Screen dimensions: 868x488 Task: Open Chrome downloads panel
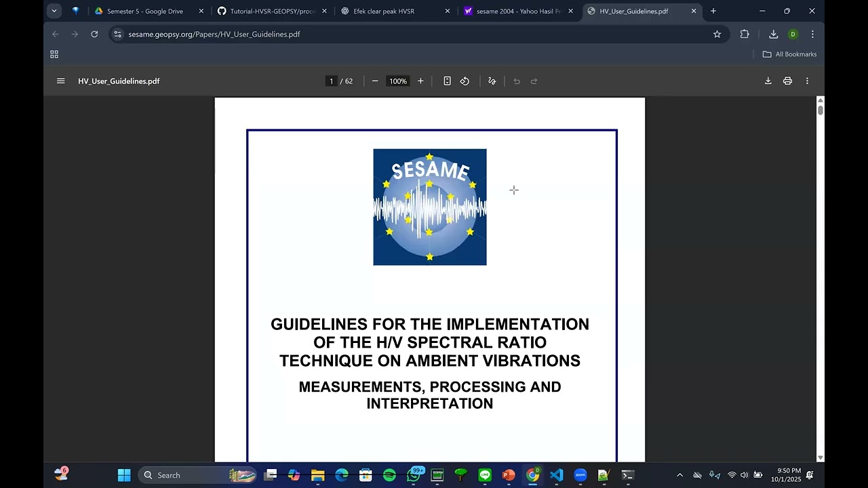pos(773,34)
